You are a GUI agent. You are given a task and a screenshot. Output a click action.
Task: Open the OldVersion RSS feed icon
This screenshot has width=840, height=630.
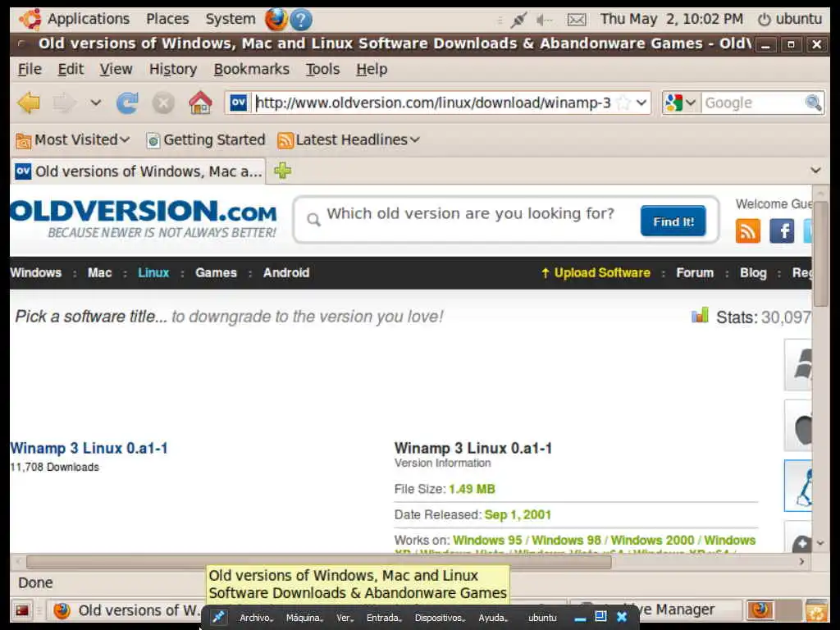[748, 231]
